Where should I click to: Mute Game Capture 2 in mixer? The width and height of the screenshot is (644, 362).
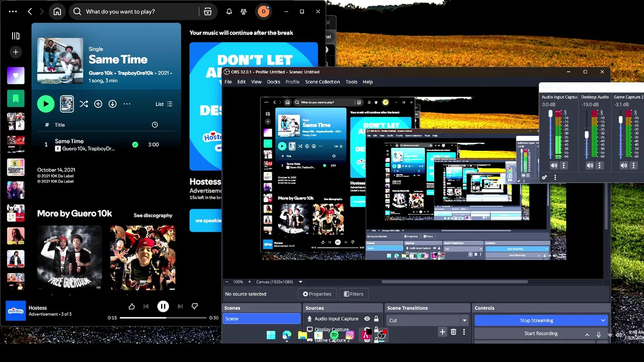pos(624,165)
